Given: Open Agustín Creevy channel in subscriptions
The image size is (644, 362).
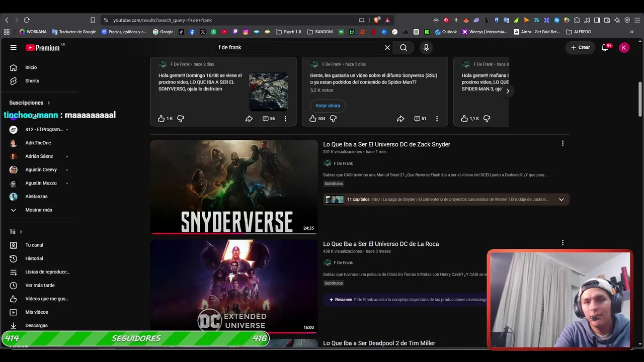Looking at the screenshot, I should point(40,170).
